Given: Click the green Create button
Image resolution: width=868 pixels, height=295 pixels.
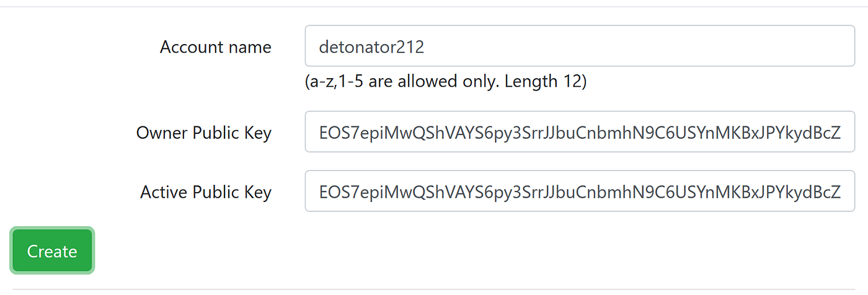Looking at the screenshot, I should pos(52,251).
